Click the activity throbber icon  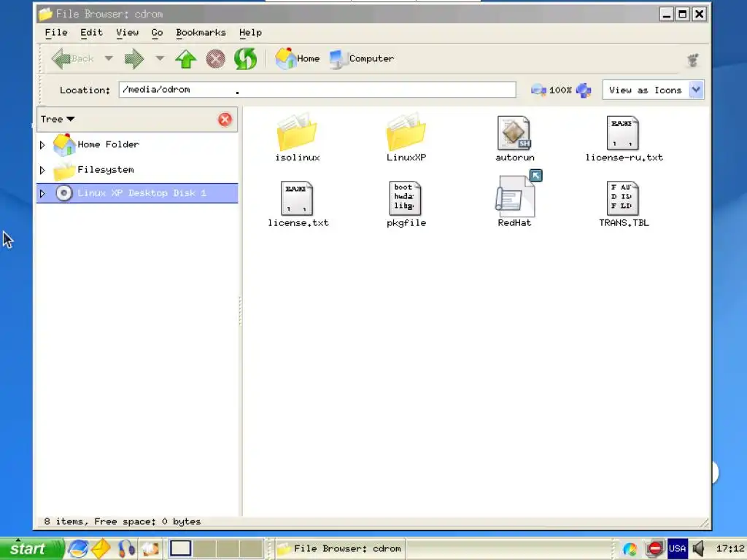(x=692, y=60)
